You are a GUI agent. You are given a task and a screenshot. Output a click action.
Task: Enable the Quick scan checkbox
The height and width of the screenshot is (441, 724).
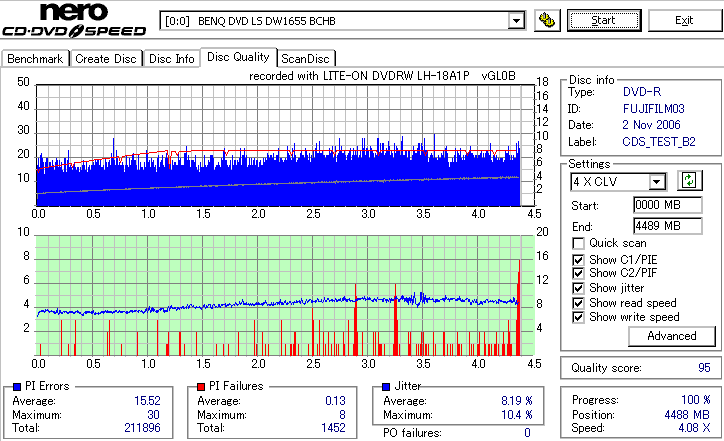click(578, 243)
